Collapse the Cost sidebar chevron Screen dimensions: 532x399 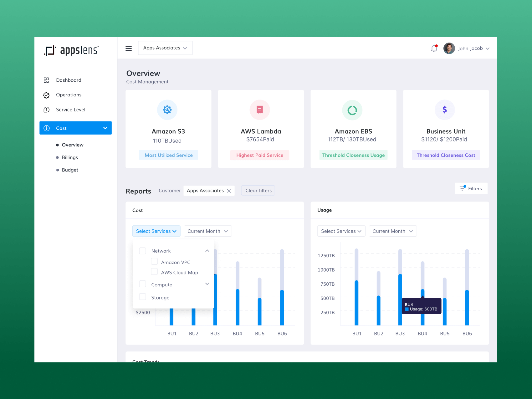105,128
